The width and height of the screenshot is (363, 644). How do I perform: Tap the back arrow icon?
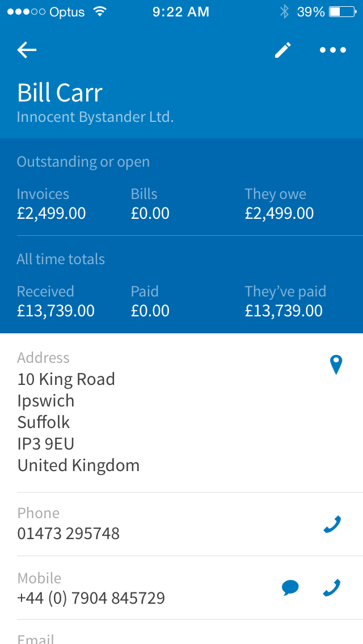click(27, 50)
